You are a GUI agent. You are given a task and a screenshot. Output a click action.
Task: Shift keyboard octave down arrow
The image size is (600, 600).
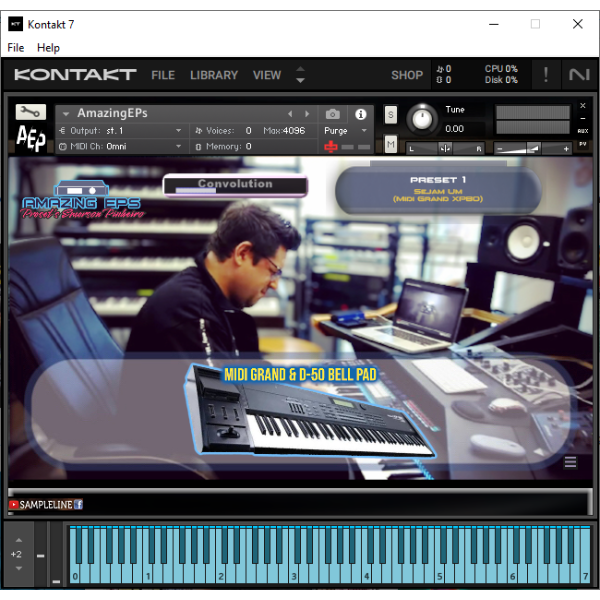click(19, 569)
